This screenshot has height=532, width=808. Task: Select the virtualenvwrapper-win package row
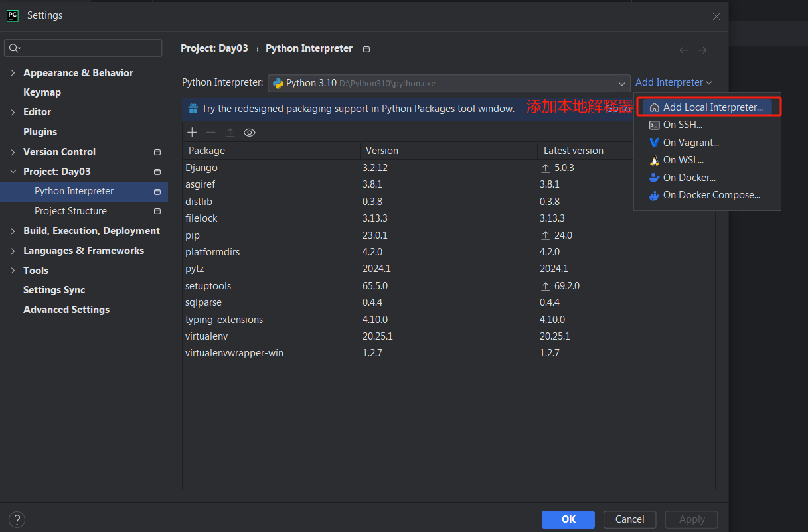point(449,353)
